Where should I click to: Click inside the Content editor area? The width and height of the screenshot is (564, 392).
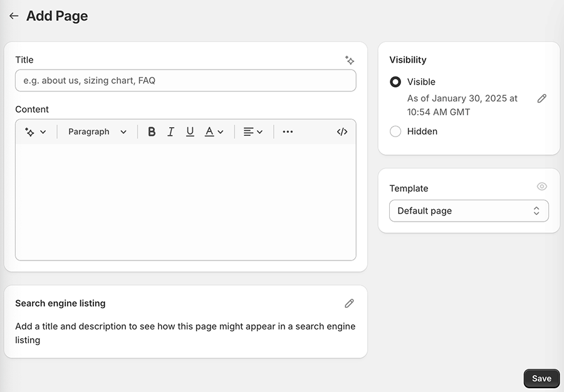[185, 202]
